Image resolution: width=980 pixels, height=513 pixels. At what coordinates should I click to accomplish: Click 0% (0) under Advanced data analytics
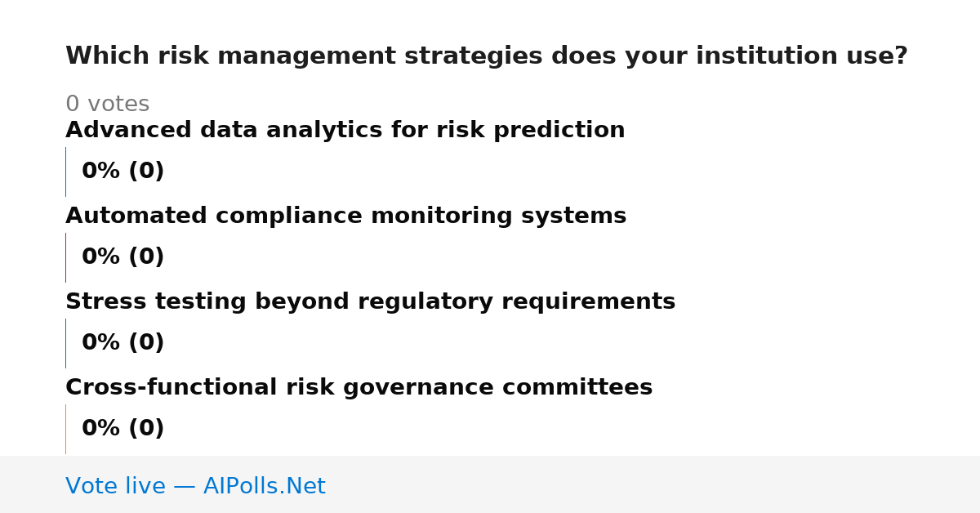(x=123, y=172)
